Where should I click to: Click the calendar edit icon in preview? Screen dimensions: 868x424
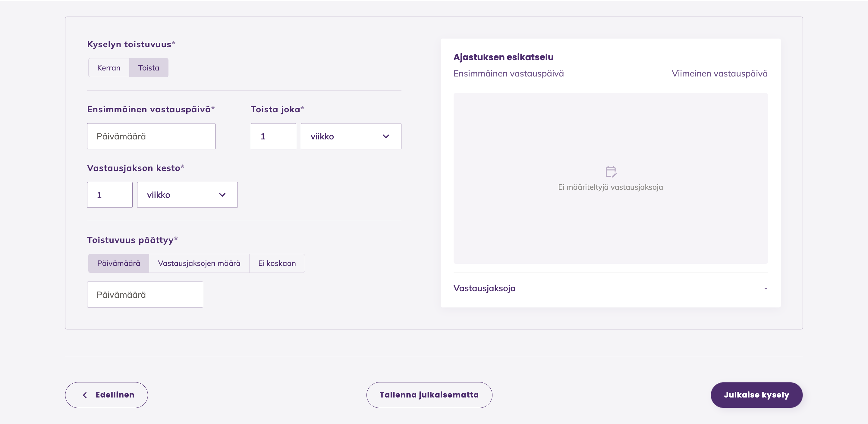tap(611, 172)
